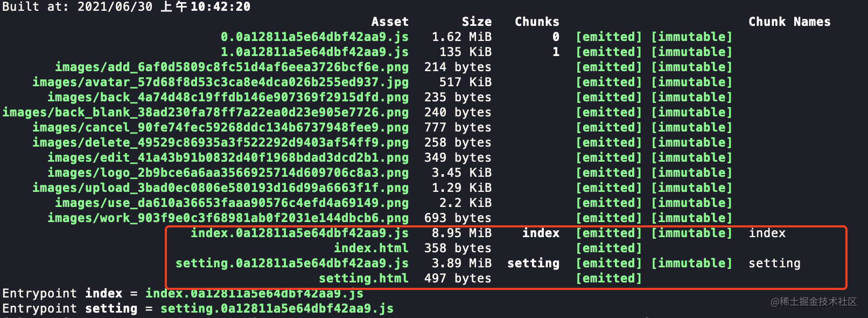Viewport: 868px width, 318px height.
Task: Click the images/logo png asset path
Action: [x=228, y=173]
